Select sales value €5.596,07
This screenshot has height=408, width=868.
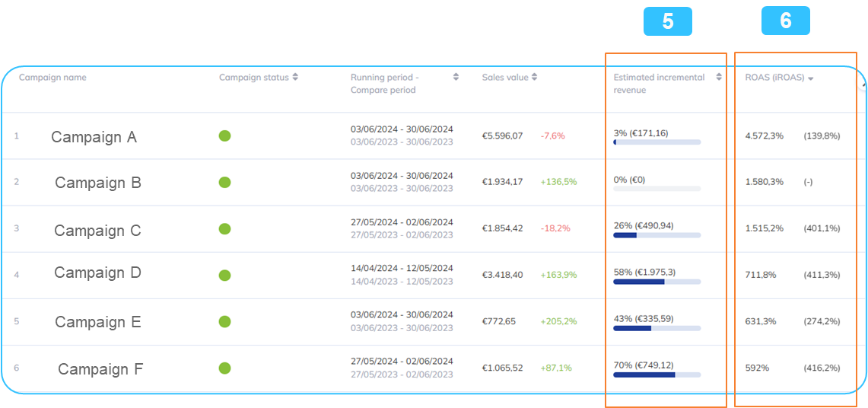pyautogui.click(x=502, y=135)
